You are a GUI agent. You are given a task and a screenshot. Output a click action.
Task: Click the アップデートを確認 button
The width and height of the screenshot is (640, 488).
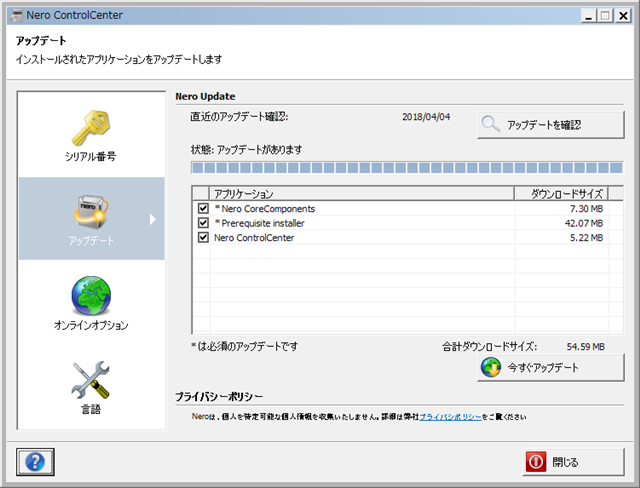tap(551, 125)
